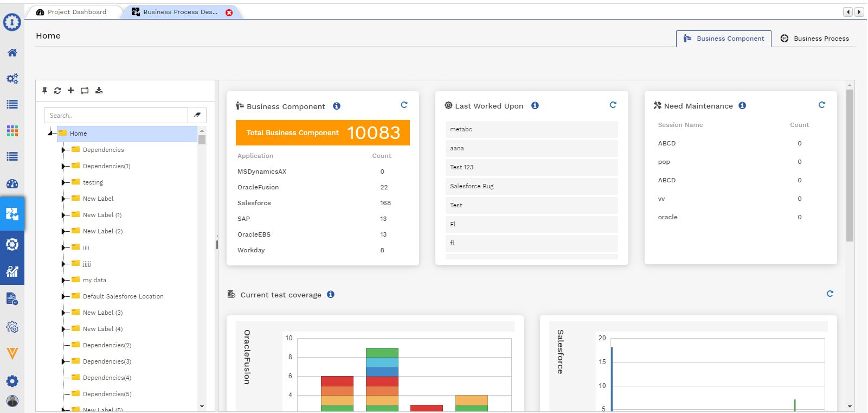Switch to Business Process view tab
Viewport: 868px width, 413px height.
click(x=815, y=39)
